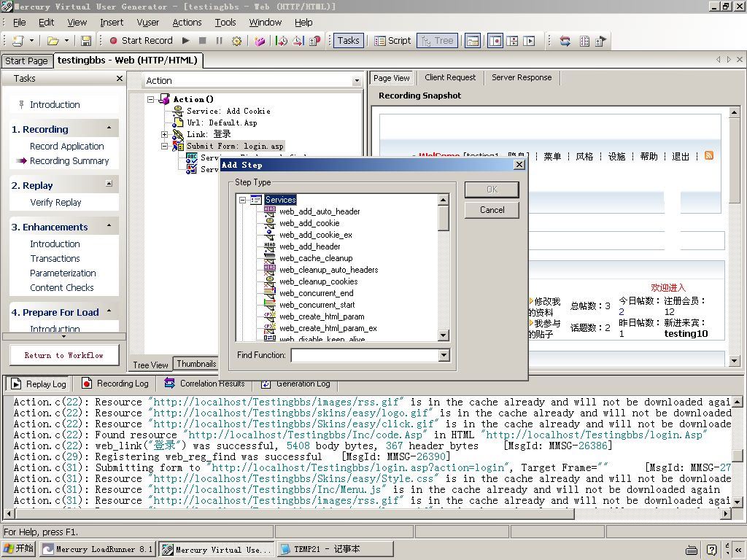Open the Verify Replay task link

[x=55, y=203]
